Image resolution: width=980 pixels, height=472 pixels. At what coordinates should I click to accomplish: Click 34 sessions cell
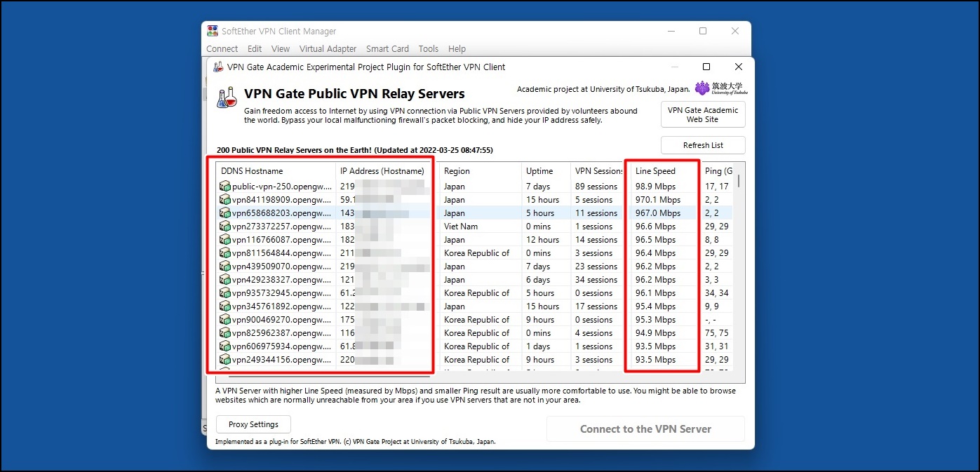click(596, 280)
